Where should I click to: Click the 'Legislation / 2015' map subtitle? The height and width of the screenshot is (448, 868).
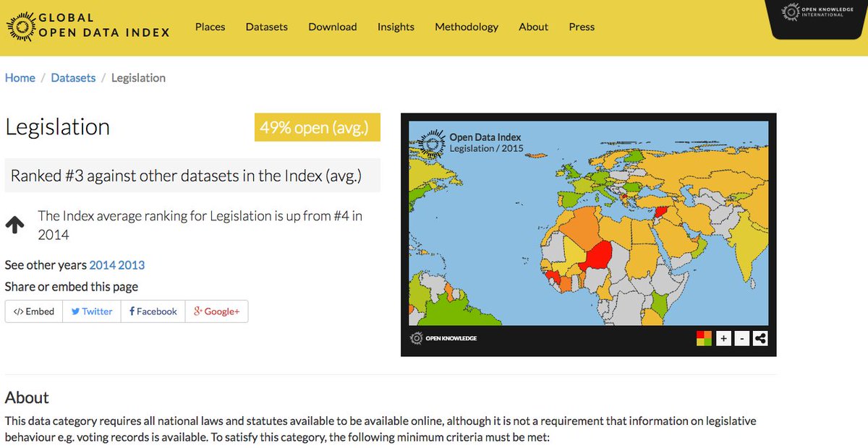486,148
